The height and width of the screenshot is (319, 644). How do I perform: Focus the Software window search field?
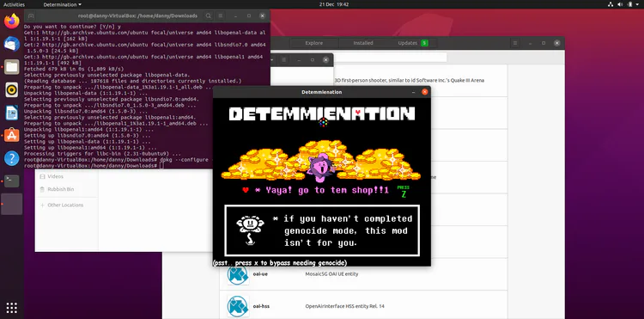click(390, 58)
